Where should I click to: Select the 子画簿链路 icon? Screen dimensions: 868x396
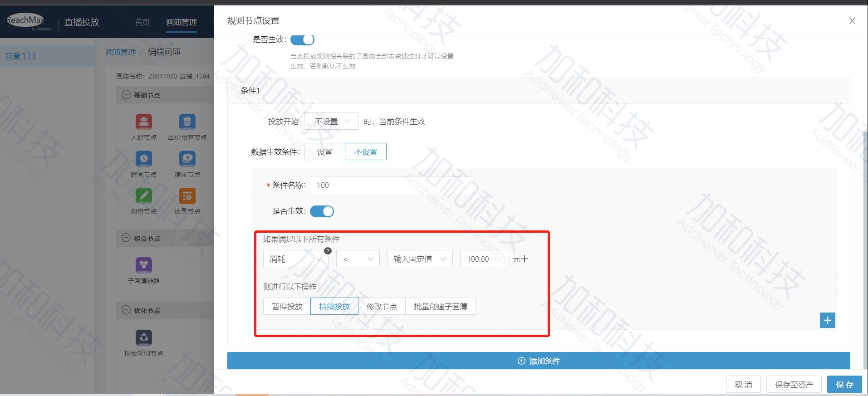(143, 265)
